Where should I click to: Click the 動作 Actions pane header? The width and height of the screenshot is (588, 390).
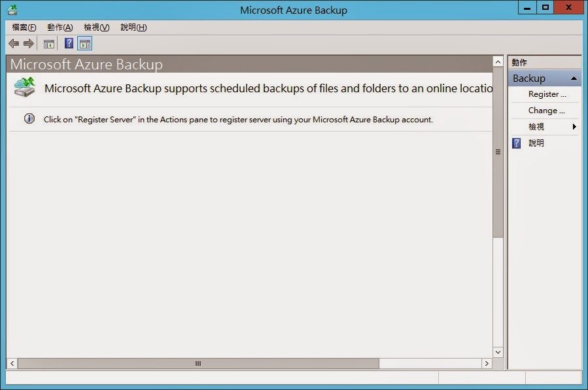545,62
